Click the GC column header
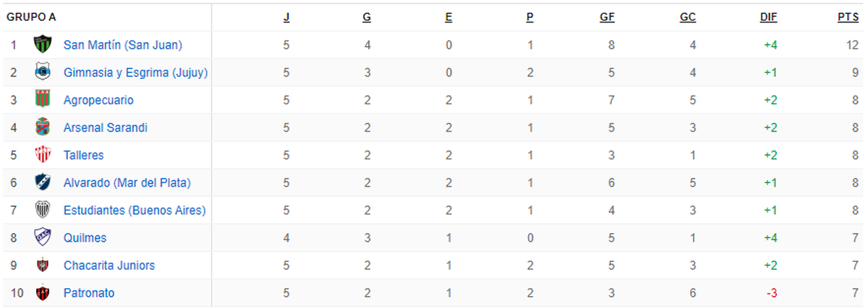The image size is (868, 307). [688, 17]
